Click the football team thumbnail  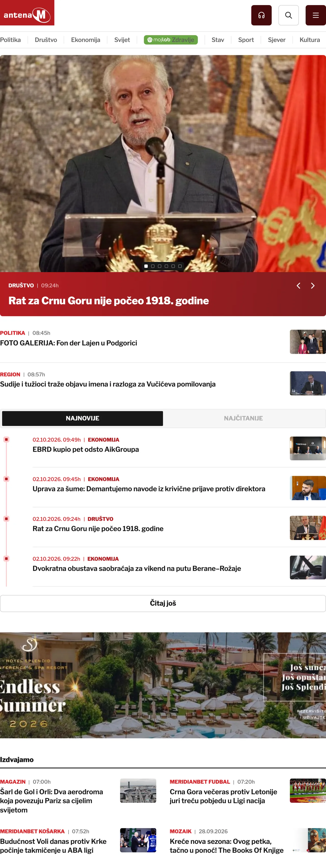[x=308, y=790]
